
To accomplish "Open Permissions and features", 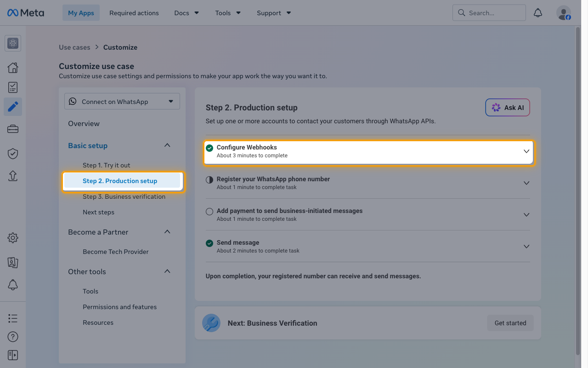I will coord(119,307).
